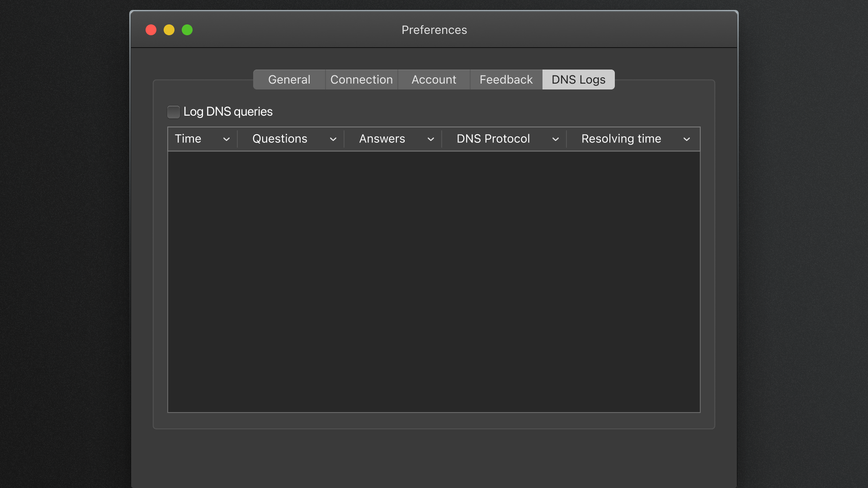
Task: Click the Time column chevron
Action: pos(226,139)
